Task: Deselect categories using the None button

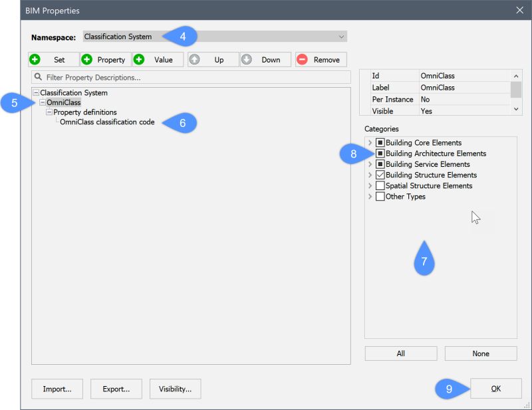Action: (x=480, y=353)
